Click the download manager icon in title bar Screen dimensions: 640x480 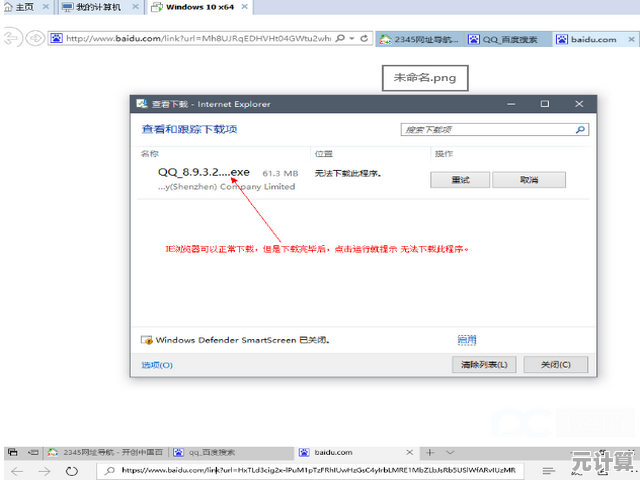point(142,104)
